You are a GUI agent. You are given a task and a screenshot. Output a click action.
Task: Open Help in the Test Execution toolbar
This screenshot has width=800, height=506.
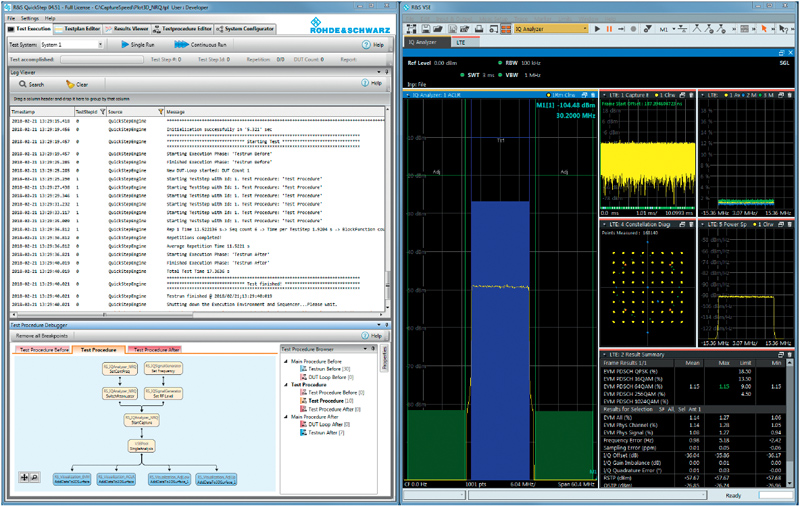373,44
